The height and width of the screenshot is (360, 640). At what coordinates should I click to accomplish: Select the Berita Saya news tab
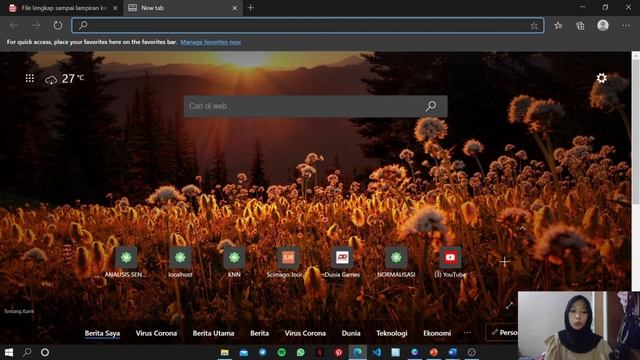tap(102, 333)
